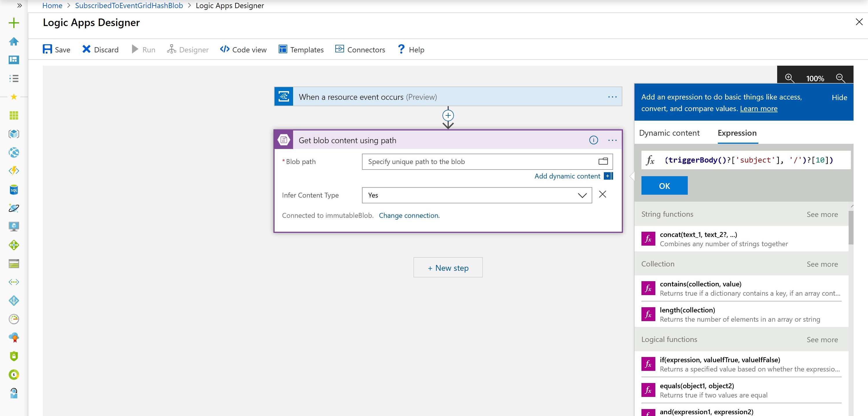Select the Expression tab
868x416 pixels.
737,133
